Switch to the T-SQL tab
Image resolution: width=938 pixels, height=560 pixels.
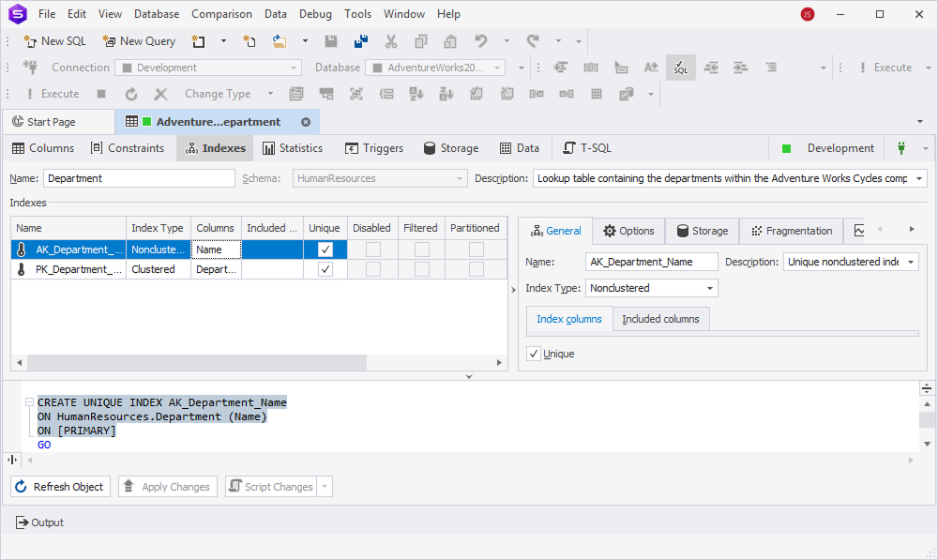click(x=587, y=148)
